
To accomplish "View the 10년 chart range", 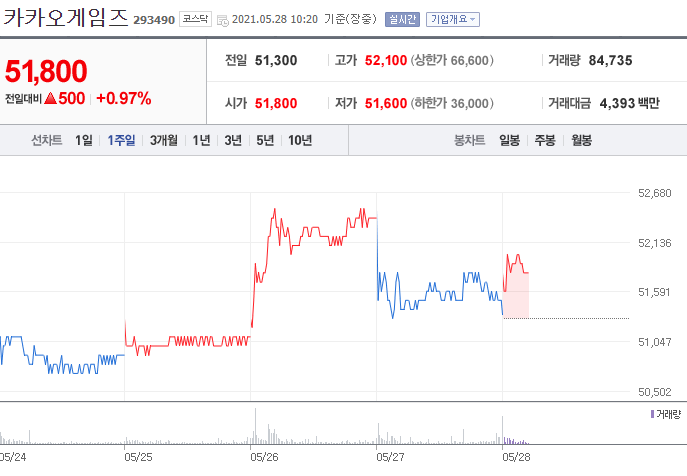I will [300, 140].
